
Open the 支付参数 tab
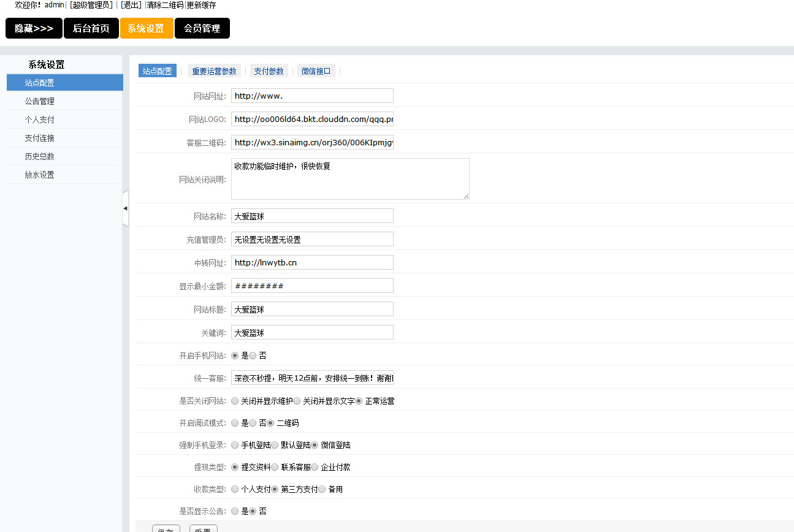point(269,70)
